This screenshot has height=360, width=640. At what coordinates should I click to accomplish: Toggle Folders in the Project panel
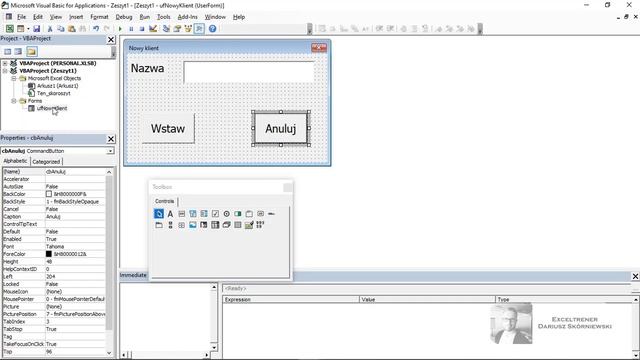coord(32,51)
